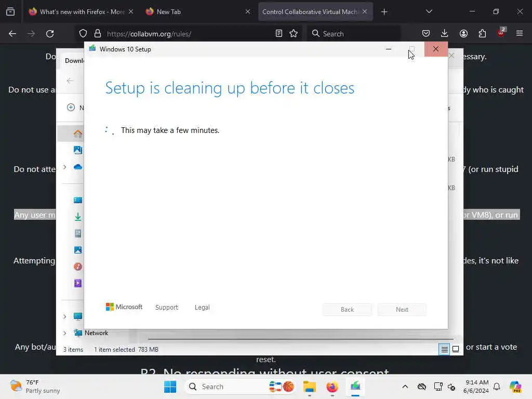Open Desktop folder in Explorer sidebar
The image size is (532, 399).
78,200
